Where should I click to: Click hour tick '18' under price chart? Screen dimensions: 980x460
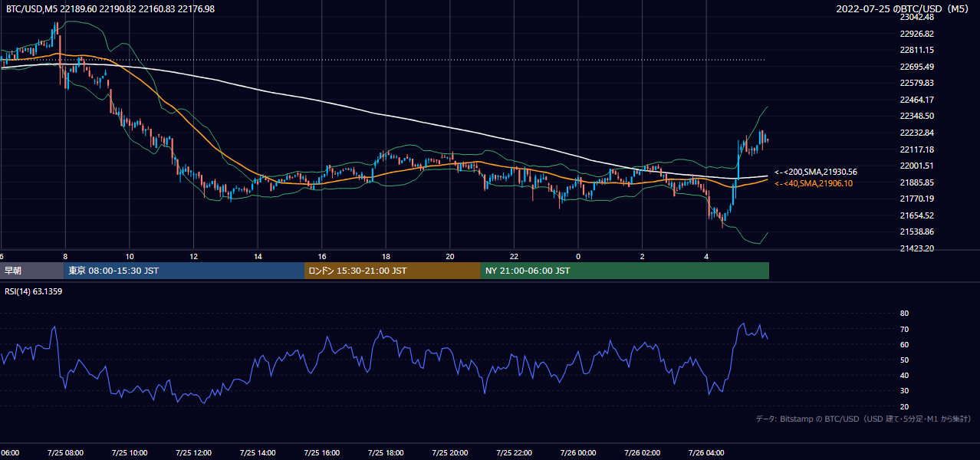coord(386,256)
